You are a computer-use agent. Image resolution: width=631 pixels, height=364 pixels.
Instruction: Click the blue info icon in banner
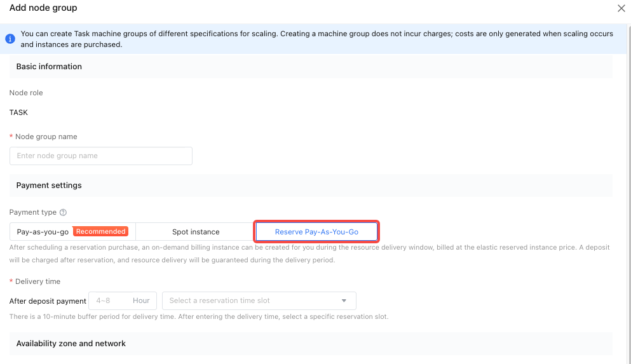coord(10,39)
